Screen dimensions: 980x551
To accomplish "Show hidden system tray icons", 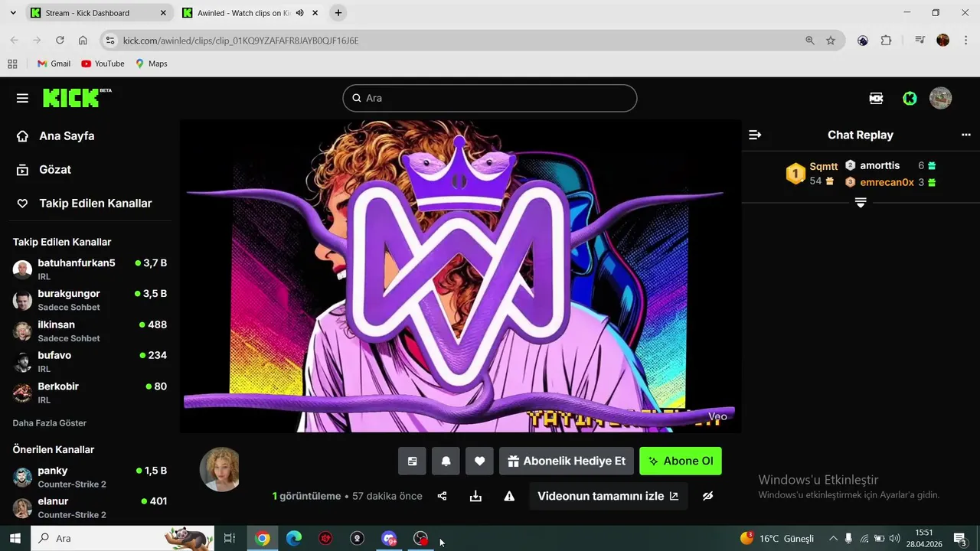I will pyautogui.click(x=833, y=538).
